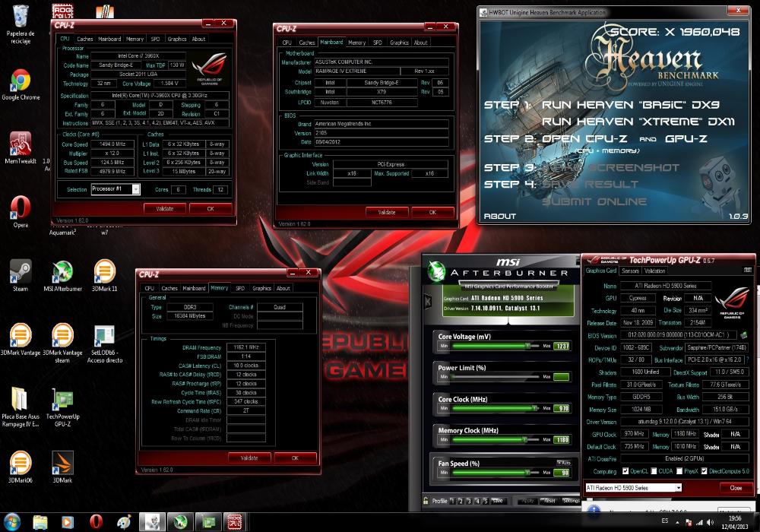Click the Close button in GPU-Z

(x=735, y=487)
